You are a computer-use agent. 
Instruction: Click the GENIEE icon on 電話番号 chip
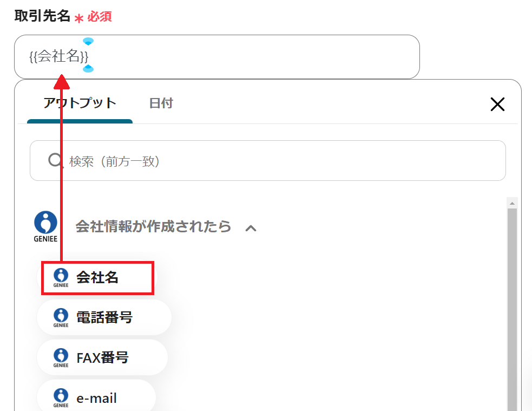click(x=61, y=317)
